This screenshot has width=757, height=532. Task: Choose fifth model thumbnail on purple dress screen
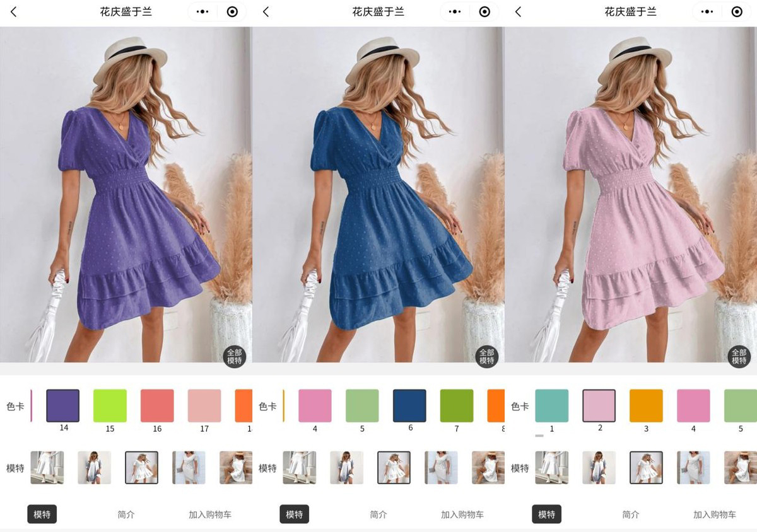236,468
